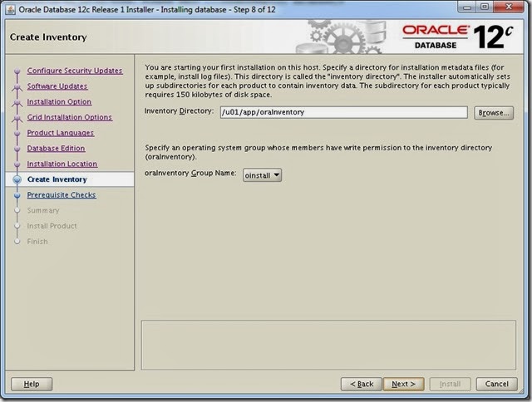Screen dimensions: 532x402
Task: Minimize the installer window
Action: point(467,7)
